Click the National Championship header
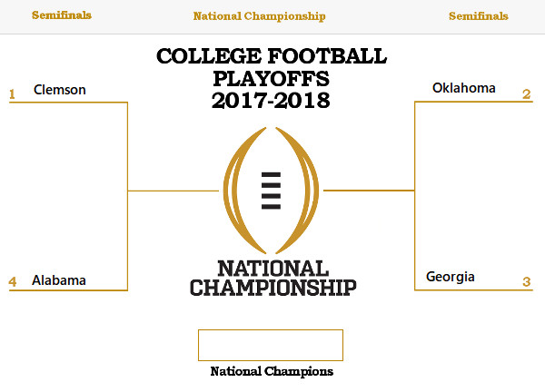545x392 pixels. (x=259, y=16)
